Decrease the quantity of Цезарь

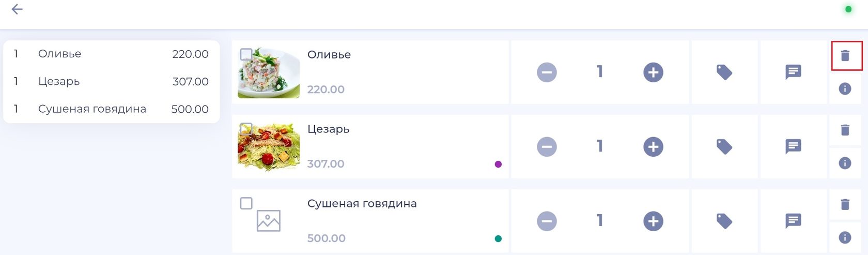coord(547,147)
